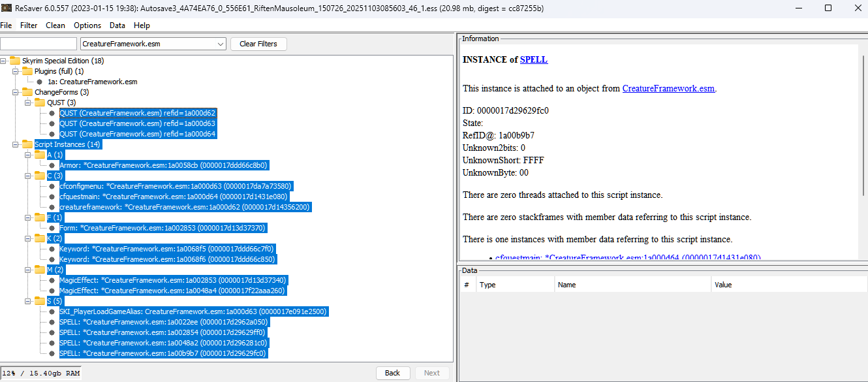Select QUST refid=1a000d64 row
The image size is (868, 382).
click(137, 134)
